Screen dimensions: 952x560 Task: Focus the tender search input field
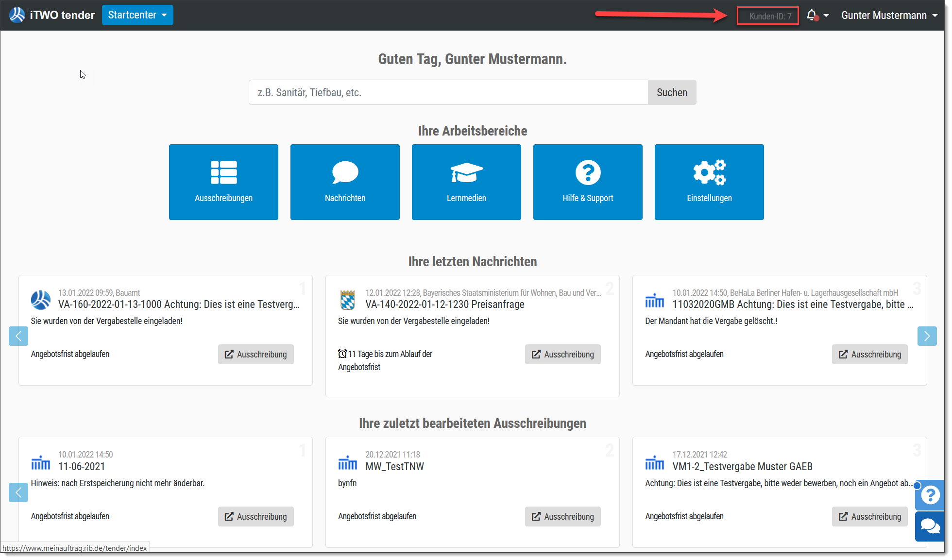[448, 92]
